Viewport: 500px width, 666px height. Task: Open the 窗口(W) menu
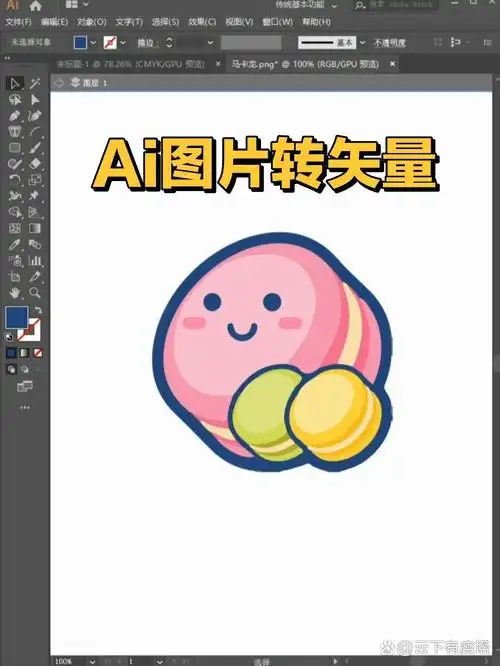277,22
